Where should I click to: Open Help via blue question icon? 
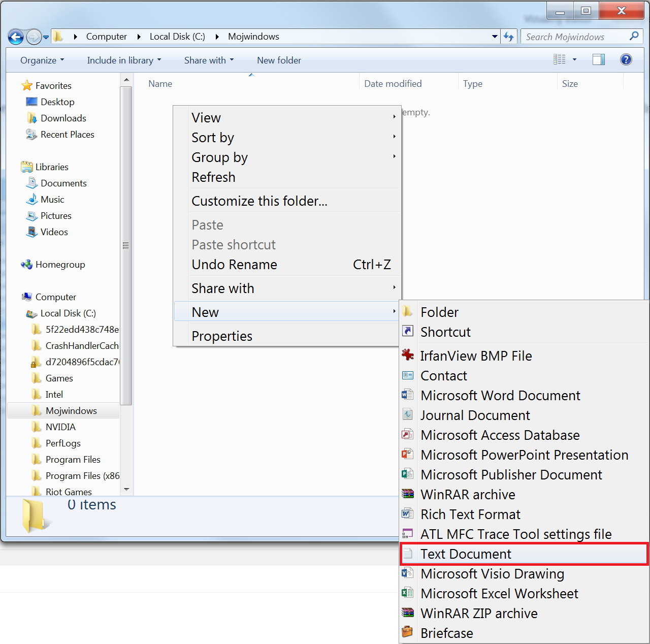coord(626,59)
